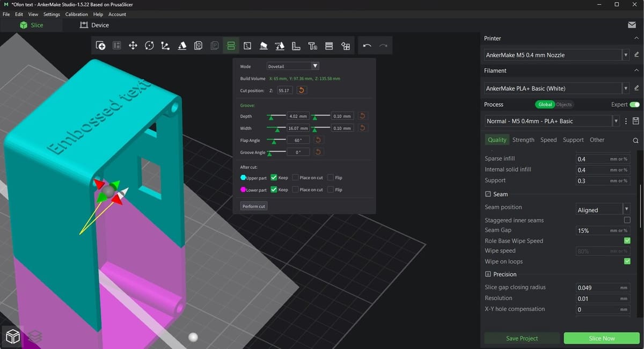Click the Undo arrow in the toolbar
This screenshot has width=644, height=349.
[x=367, y=46]
